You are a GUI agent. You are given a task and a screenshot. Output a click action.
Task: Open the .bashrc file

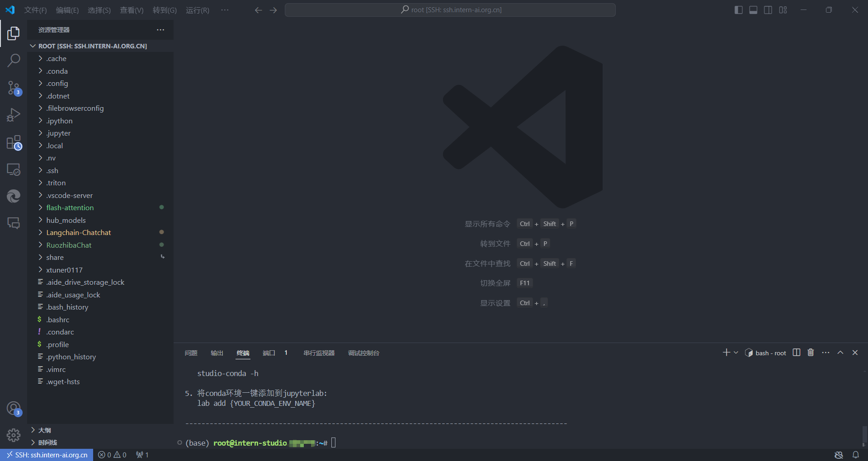pyautogui.click(x=58, y=320)
